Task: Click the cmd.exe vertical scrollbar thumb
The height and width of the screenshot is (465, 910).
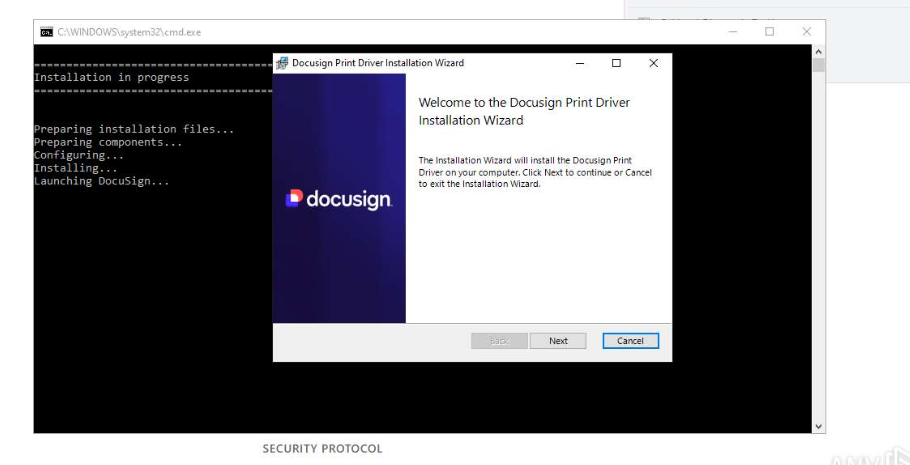Action: click(818, 64)
